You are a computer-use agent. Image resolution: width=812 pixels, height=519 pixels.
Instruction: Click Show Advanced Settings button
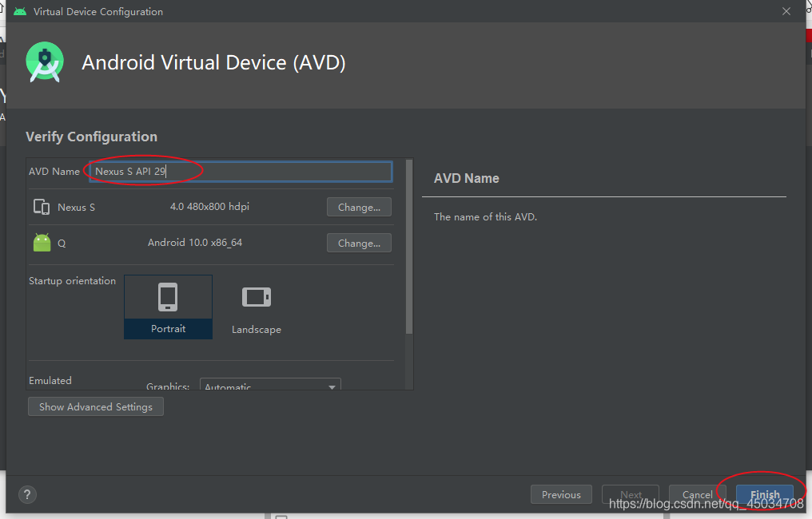[96, 406]
